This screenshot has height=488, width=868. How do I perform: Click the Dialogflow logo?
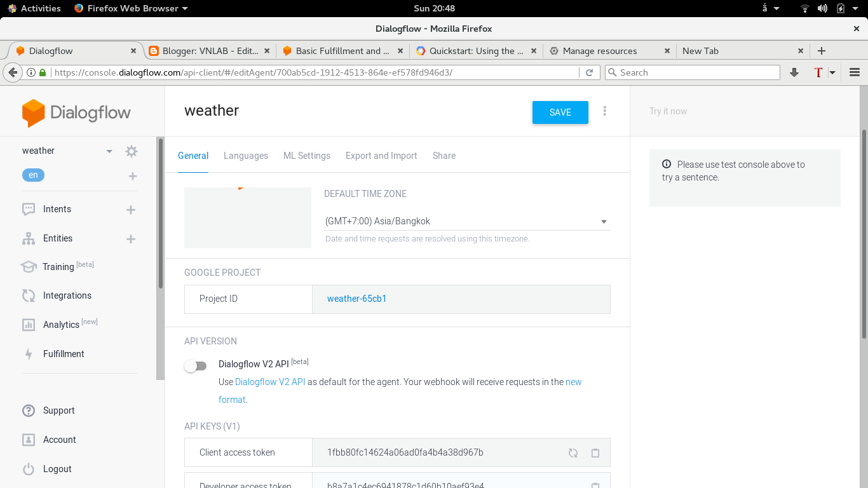point(76,113)
